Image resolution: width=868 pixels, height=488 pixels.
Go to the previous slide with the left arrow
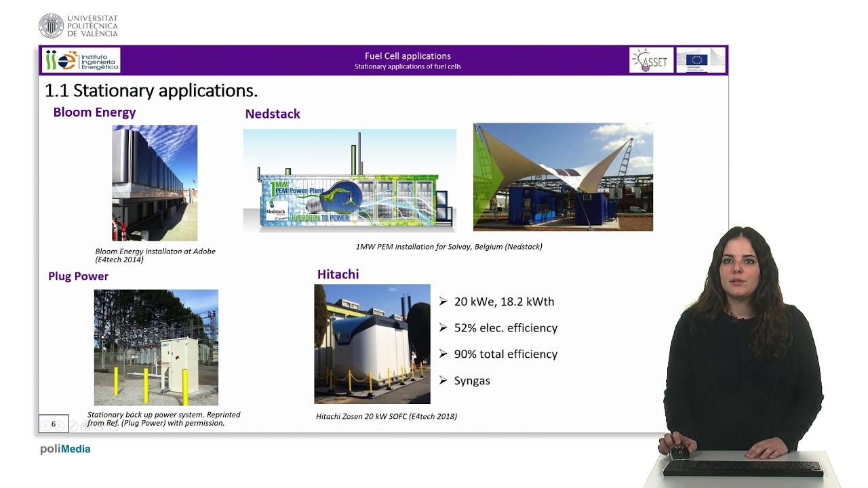tap(45, 426)
